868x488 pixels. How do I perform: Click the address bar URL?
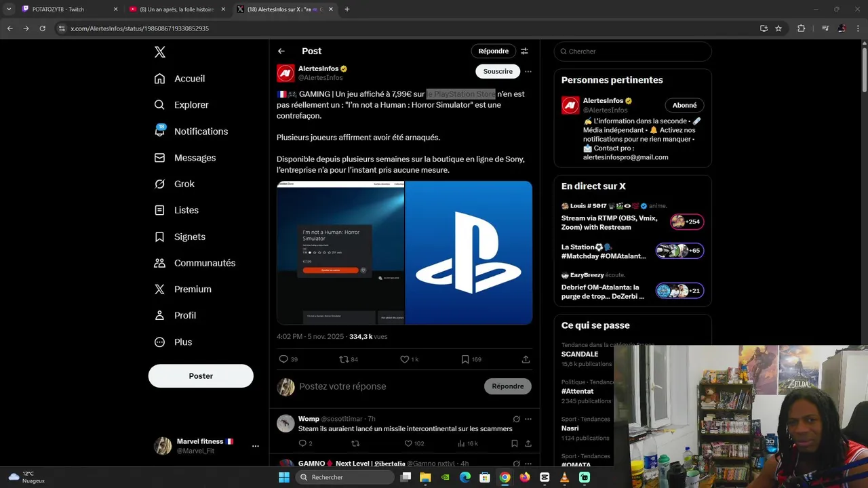tap(140, 28)
